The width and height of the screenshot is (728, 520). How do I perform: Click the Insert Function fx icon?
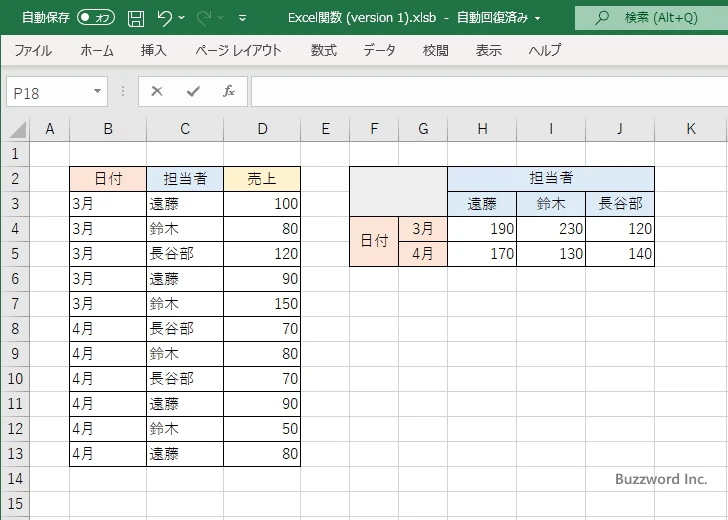(x=229, y=91)
